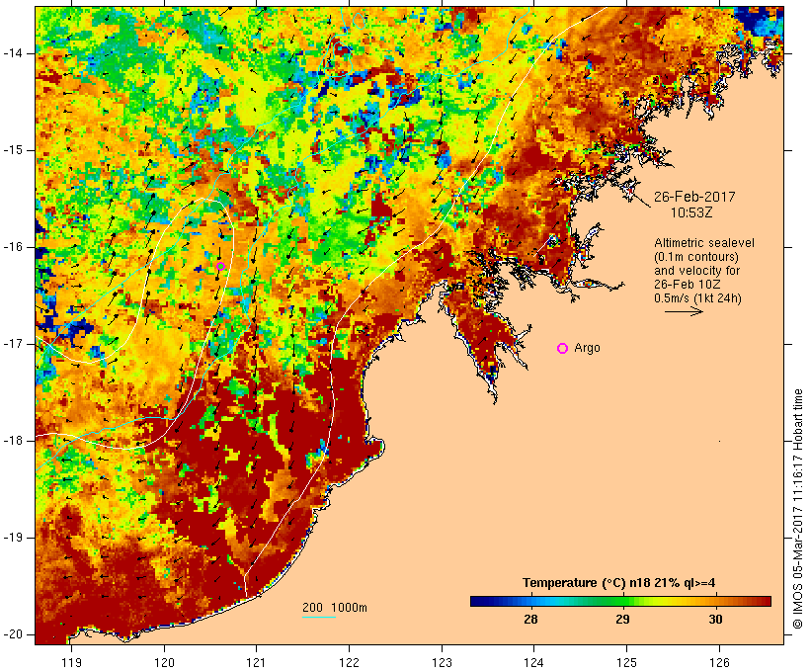Image resolution: width=810 pixels, height=672 pixels.
Task: Click the 29 value on the color scale
Action: pyautogui.click(x=622, y=620)
